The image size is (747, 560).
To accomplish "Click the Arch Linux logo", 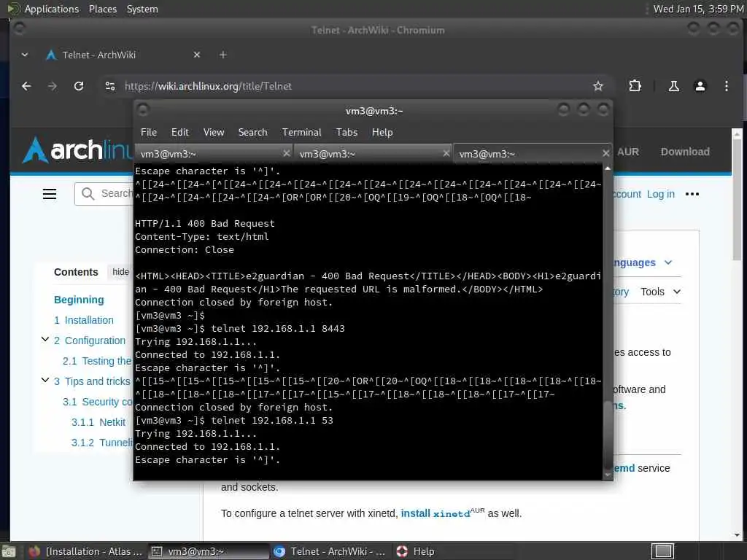I will pyautogui.click(x=77, y=150).
